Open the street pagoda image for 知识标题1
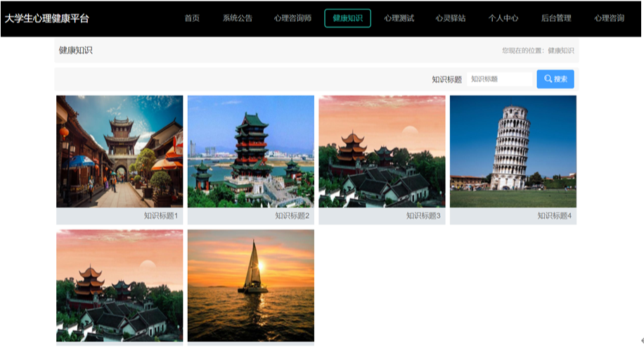This screenshot has height=351, width=644. 120,151
